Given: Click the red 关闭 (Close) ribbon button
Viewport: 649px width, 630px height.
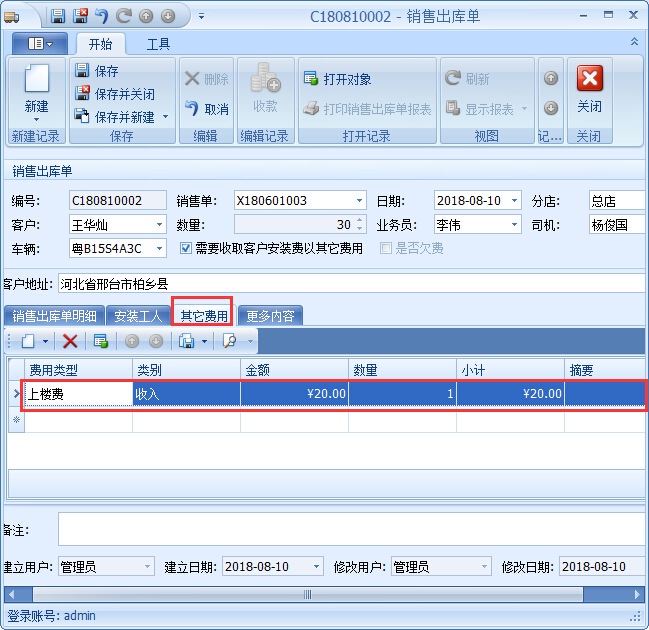Looking at the screenshot, I should point(589,81).
